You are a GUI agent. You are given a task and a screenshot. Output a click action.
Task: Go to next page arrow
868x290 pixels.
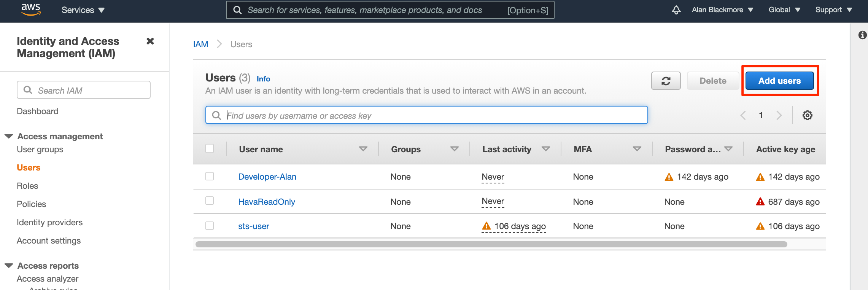click(x=779, y=115)
